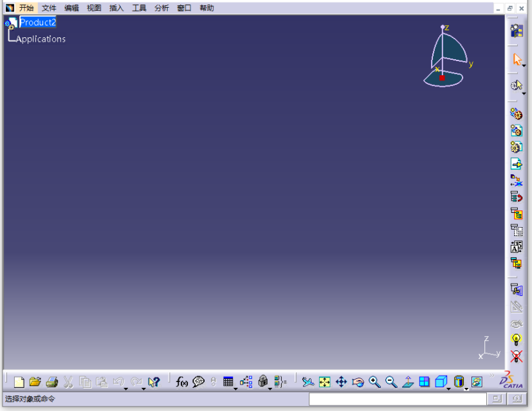This screenshot has height=411, width=532.
Task: Expand the view mode shading dropdown arrow
Action: point(466,389)
